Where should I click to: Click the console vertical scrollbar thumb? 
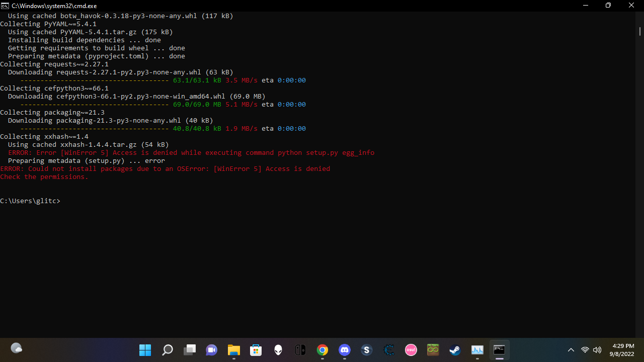(x=639, y=31)
